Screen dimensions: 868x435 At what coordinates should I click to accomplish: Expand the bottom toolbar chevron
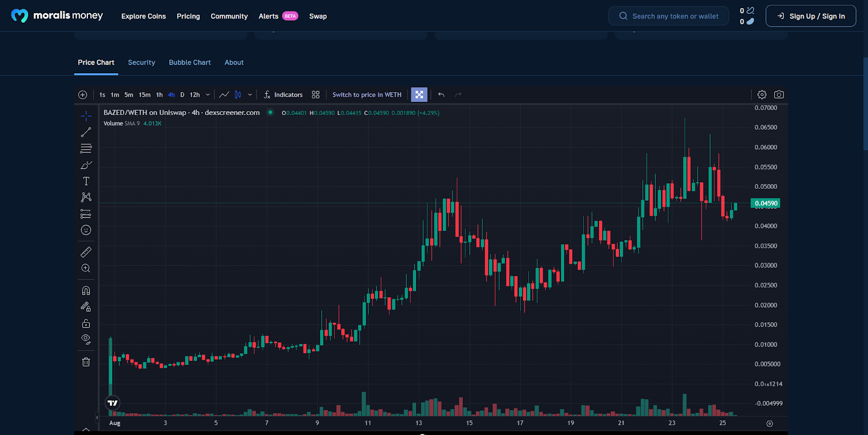[86, 430]
